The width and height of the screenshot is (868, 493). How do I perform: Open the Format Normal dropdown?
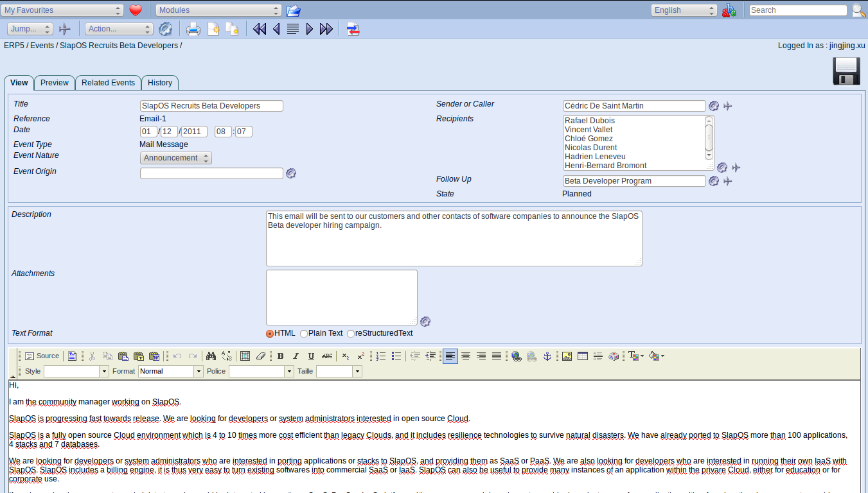(170, 372)
